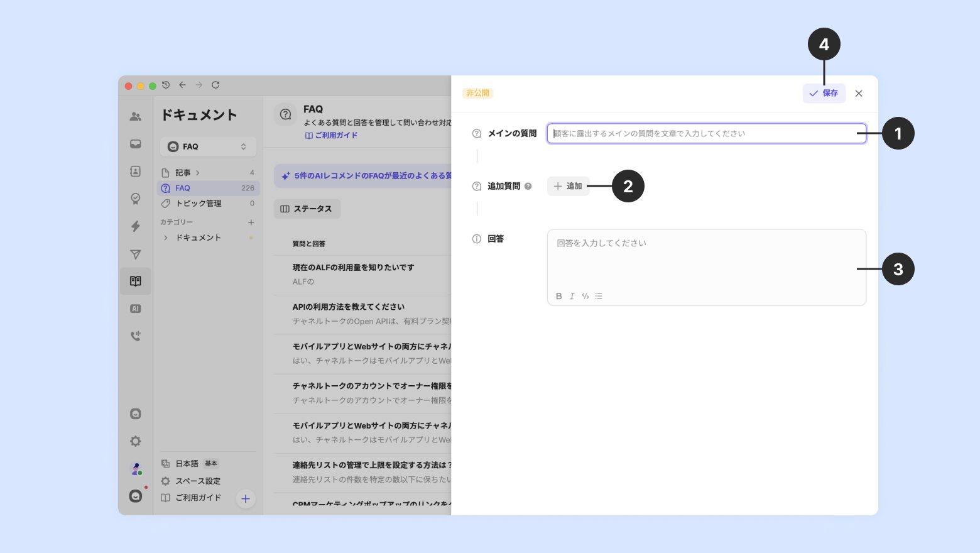Click the ステータス column filter button

(x=307, y=209)
